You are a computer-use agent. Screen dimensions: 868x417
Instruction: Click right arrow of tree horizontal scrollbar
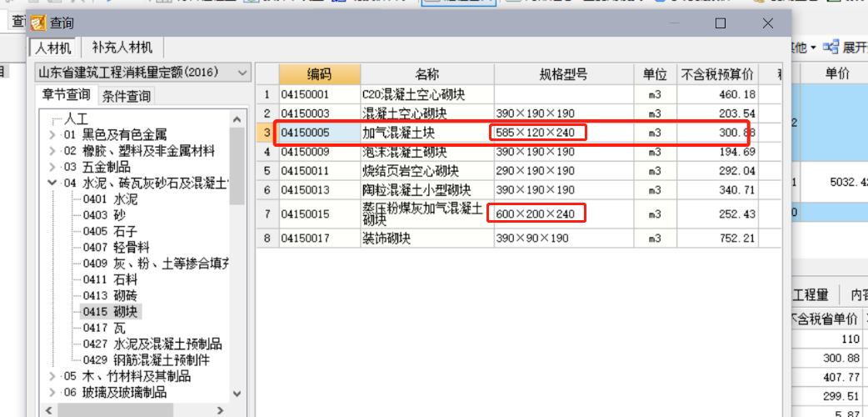pos(221,410)
